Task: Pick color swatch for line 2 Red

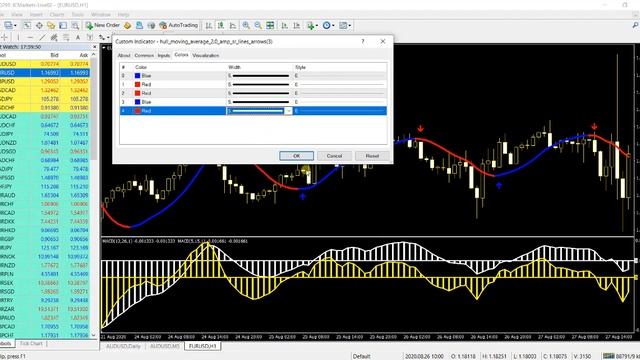Action: 138,93
